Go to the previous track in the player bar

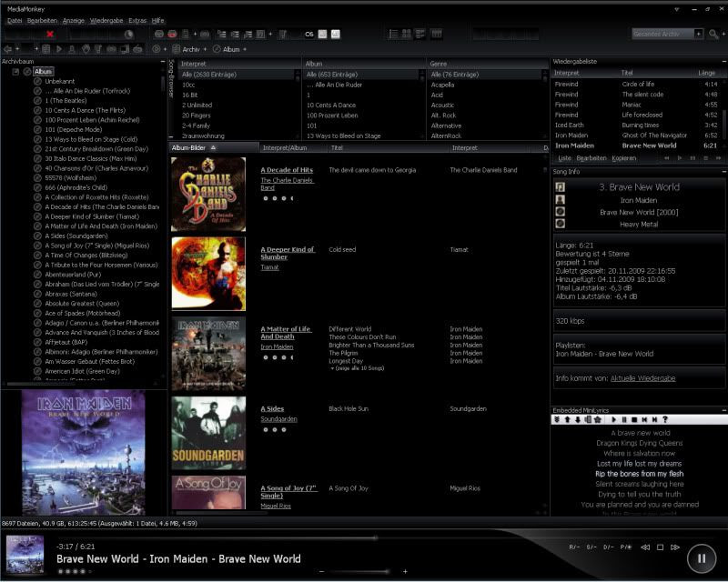point(645,547)
